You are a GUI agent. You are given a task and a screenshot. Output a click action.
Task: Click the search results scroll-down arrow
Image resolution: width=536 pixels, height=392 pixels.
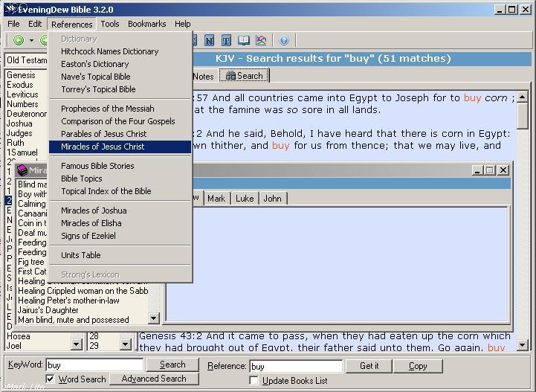[522, 345]
